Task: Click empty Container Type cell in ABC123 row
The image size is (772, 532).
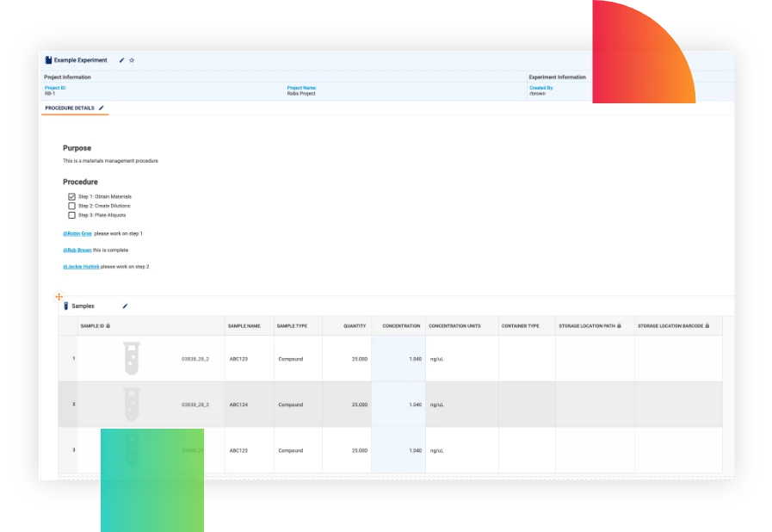Action: [527, 359]
